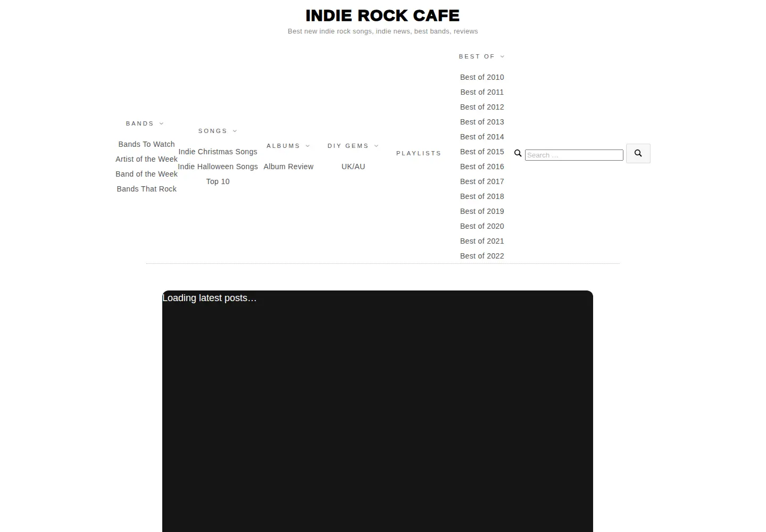Go to Playlists page
Screen dimensions: 766x532
419,153
